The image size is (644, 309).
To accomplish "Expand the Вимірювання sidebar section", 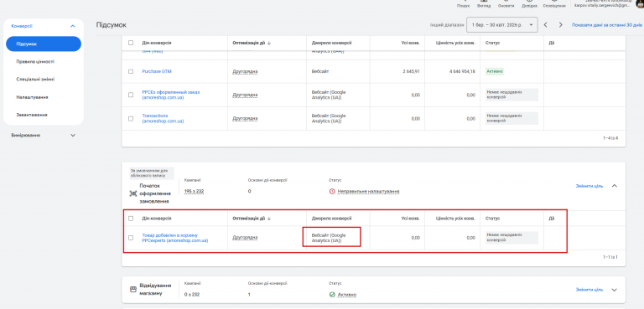I will [x=73, y=135].
